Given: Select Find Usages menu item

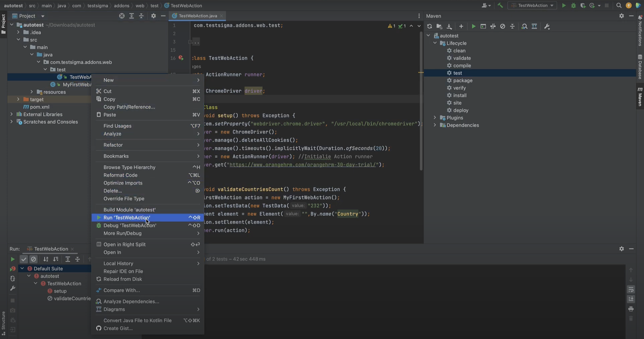Looking at the screenshot, I should 148,126.
